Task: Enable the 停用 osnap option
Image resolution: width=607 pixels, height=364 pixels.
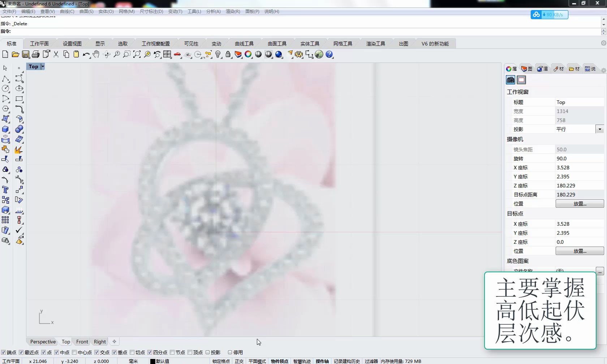Action: coord(230,352)
